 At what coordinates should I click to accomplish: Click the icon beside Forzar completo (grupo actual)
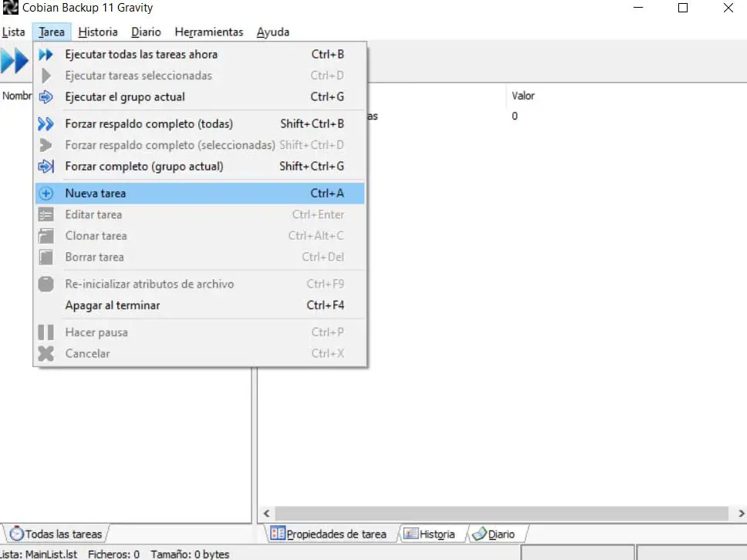coord(46,167)
